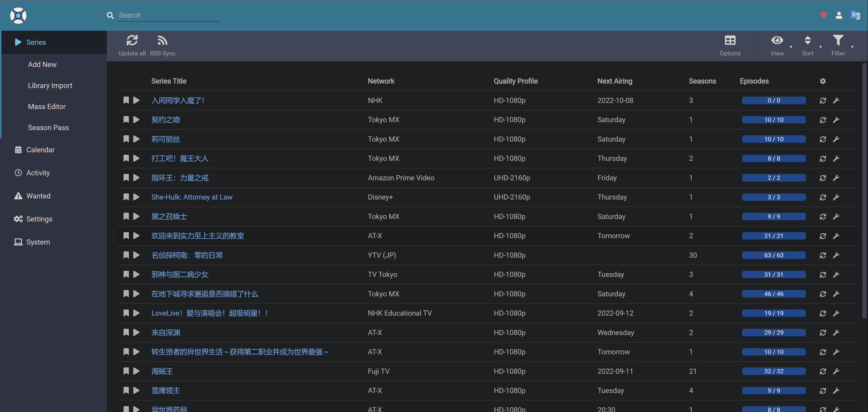Toggle monitored bookmark for She-Hulk: Attorney at Law
Image resolution: width=868 pixels, height=412 pixels.
pyautogui.click(x=126, y=197)
